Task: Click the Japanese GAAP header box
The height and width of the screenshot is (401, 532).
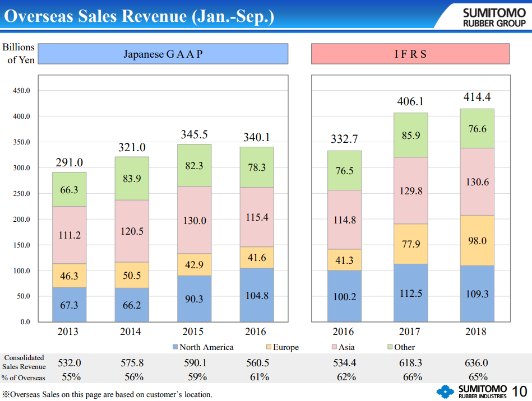Action: [x=163, y=54]
